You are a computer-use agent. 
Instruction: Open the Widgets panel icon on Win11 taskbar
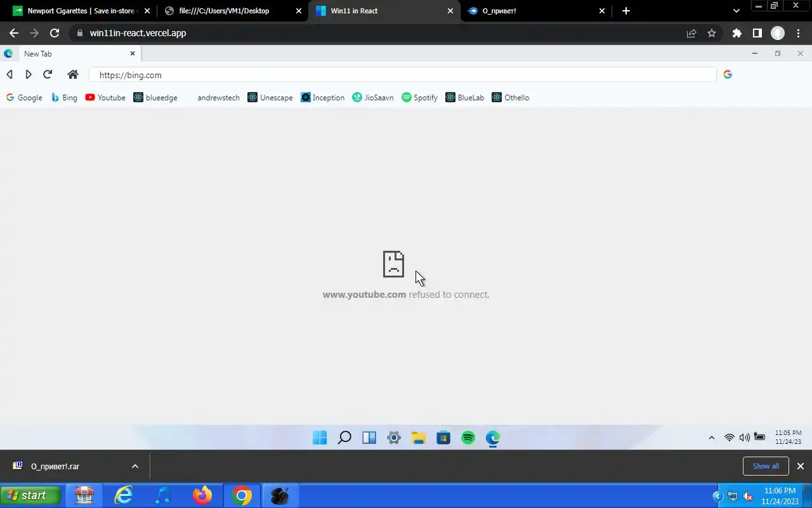point(369,438)
